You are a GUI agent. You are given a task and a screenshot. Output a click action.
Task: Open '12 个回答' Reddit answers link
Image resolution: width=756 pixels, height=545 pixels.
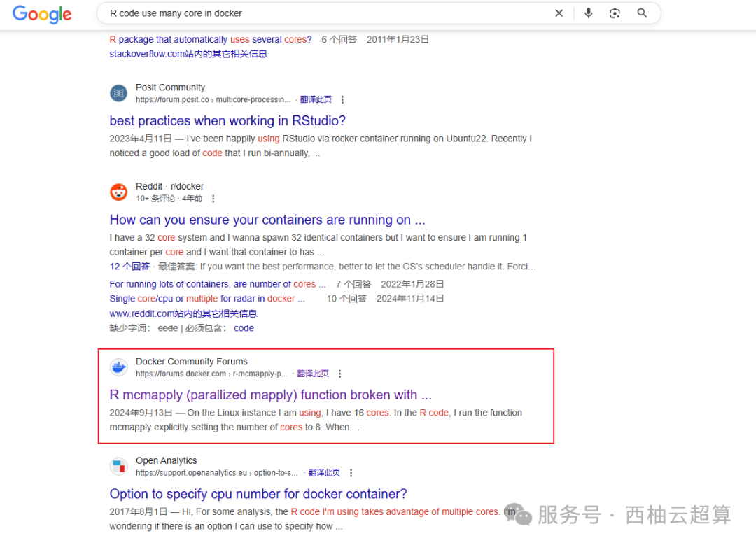[x=129, y=267]
